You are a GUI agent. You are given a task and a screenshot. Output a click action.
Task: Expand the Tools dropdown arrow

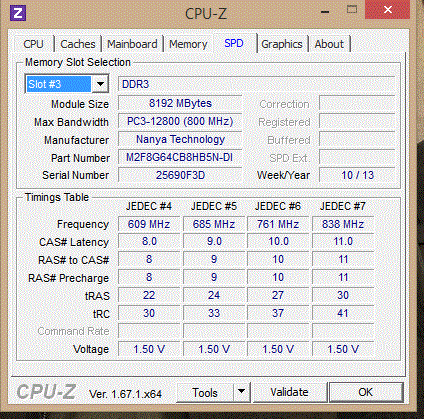[x=242, y=392]
